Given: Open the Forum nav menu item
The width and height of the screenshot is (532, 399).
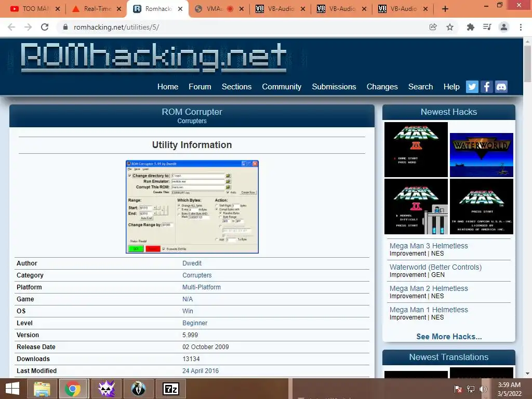Looking at the screenshot, I should (200, 87).
